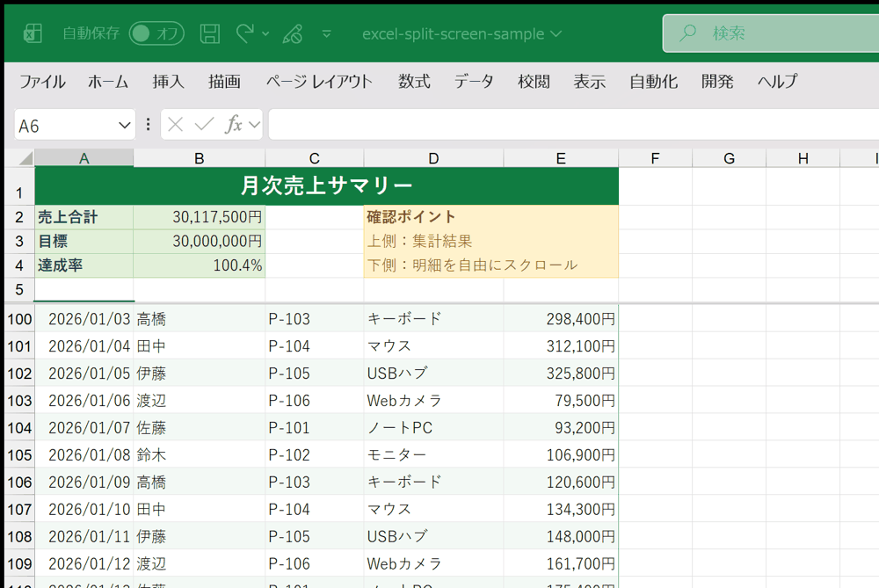Open the Customize Quick Access Toolbar dropdown
Screen dimensions: 879x588
tap(327, 34)
